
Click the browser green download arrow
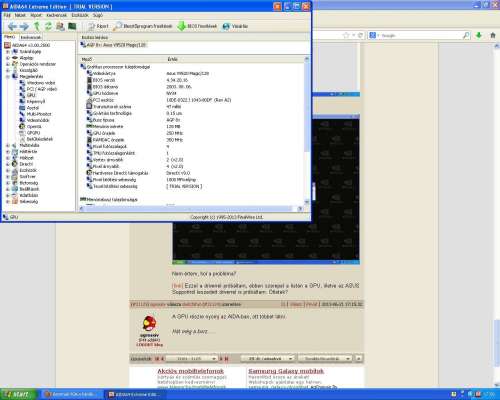coord(479,35)
